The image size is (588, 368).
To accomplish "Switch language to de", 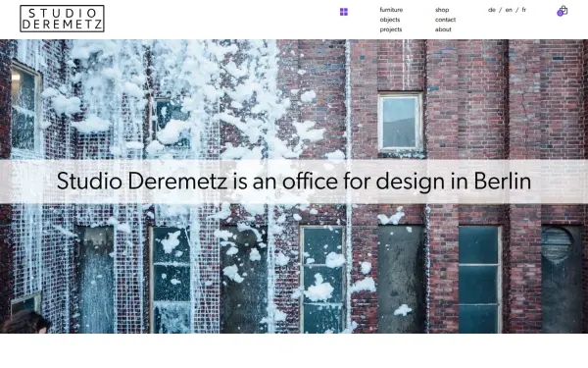I will click(x=492, y=10).
